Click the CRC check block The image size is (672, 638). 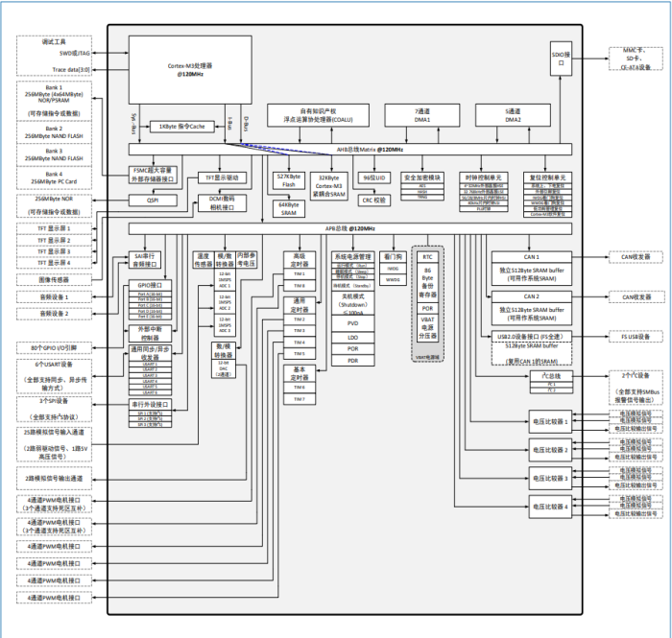point(373,201)
